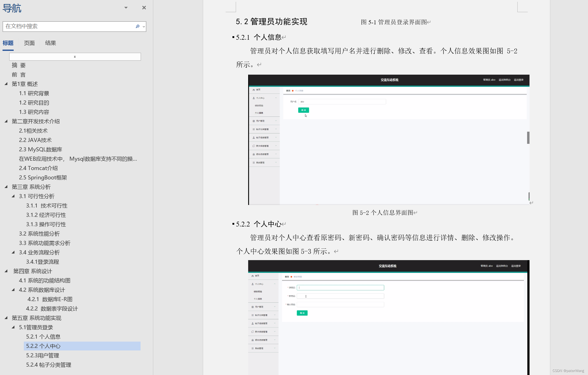Navigate to 3.1.3 操作可行性
Viewport: 588px width, 375px height.
(46, 224)
